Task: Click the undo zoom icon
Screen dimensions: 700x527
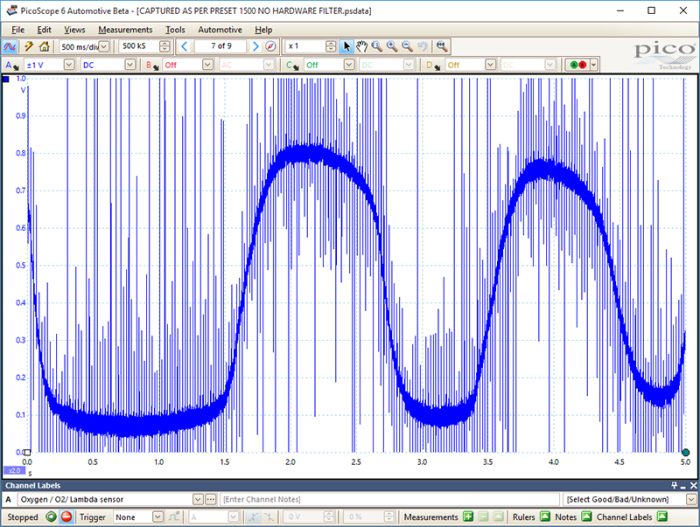Action: pos(422,46)
